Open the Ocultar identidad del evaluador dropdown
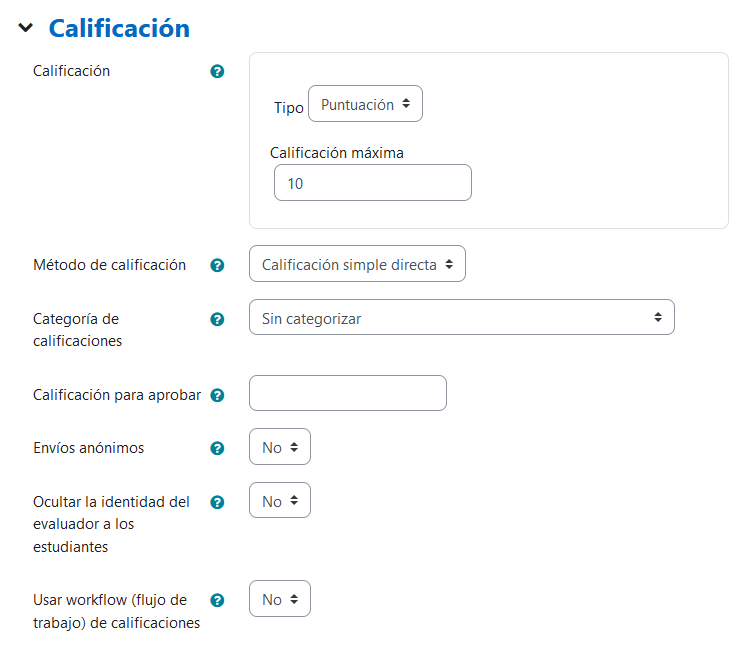Viewport: 749px width, 651px height. point(280,500)
